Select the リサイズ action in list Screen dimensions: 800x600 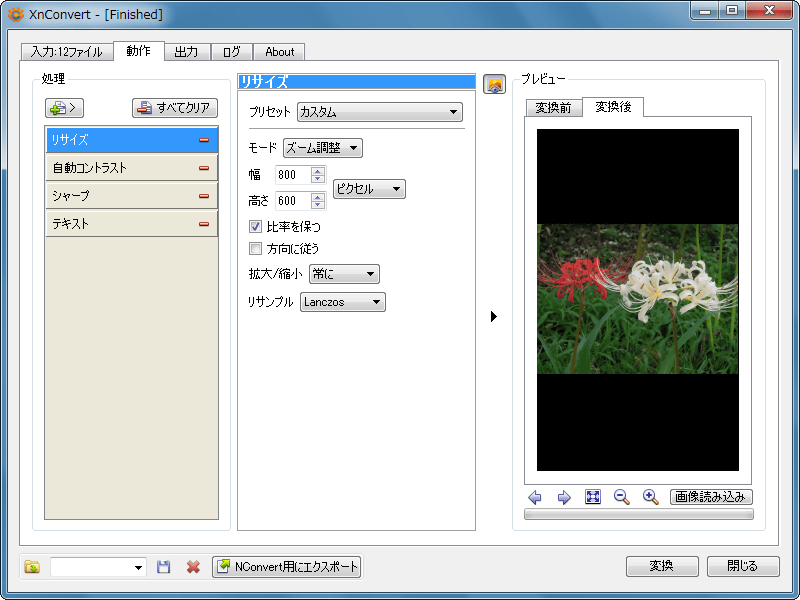click(132, 140)
